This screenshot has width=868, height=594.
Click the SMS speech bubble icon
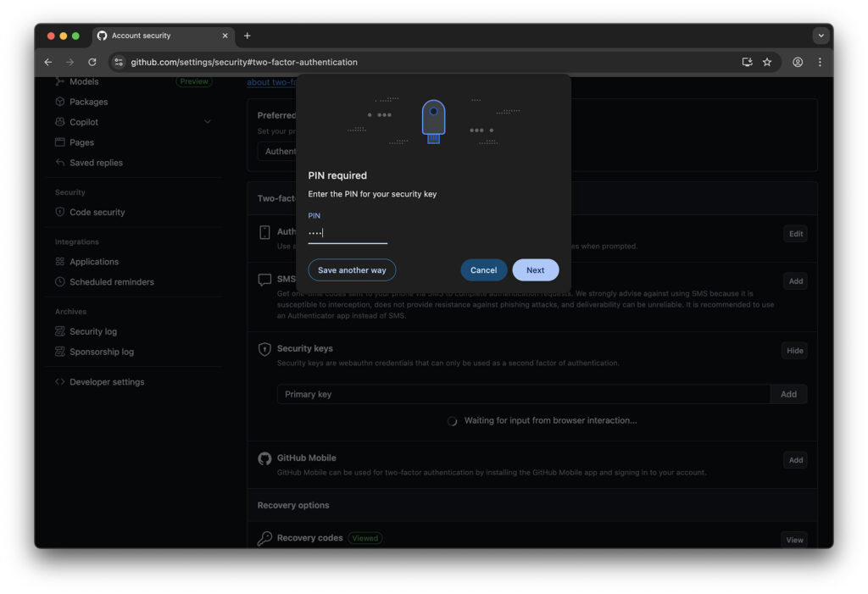point(264,280)
